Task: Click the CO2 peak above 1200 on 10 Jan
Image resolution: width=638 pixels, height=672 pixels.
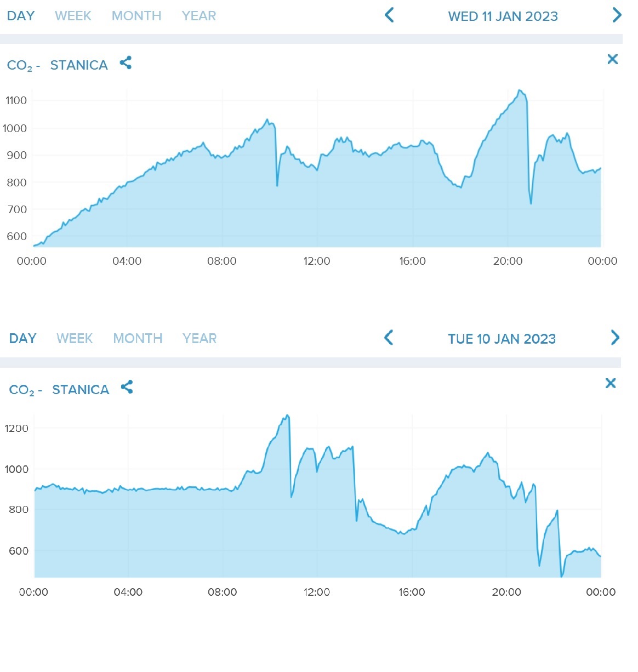Action: click(x=287, y=416)
